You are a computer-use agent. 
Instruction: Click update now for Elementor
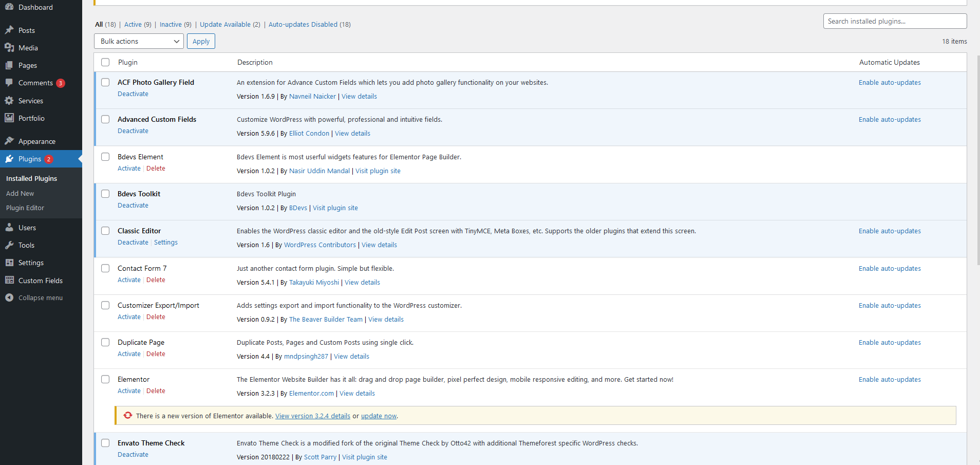(x=379, y=416)
